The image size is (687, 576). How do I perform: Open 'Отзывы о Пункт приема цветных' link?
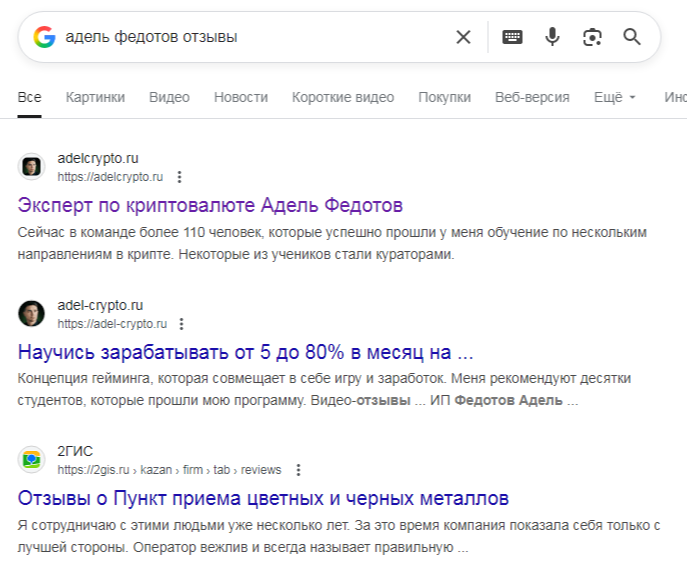[263, 498]
